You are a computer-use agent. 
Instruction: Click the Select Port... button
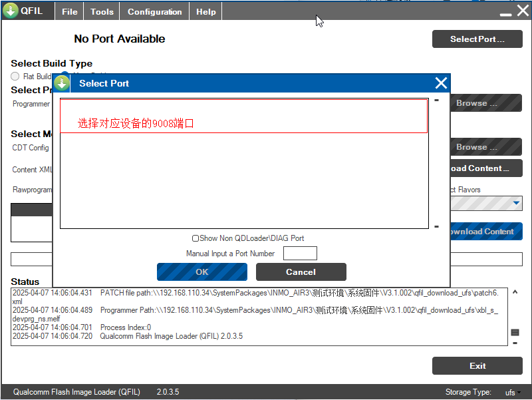click(x=477, y=39)
